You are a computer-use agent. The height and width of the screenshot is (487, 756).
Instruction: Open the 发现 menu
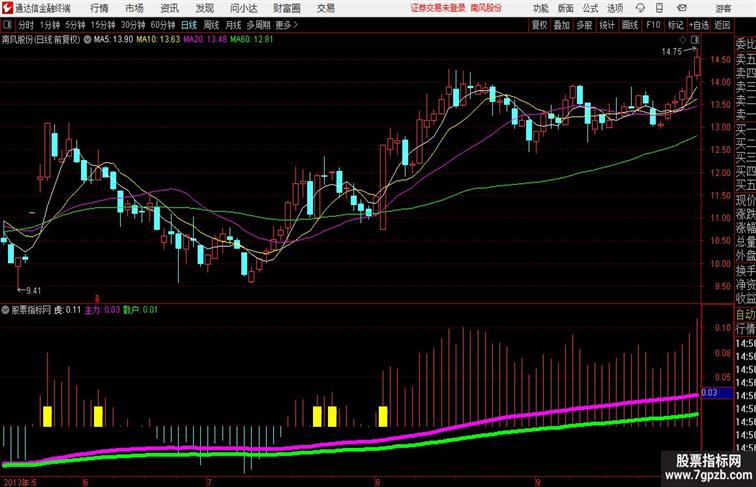pyautogui.click(x=205, y=8)
